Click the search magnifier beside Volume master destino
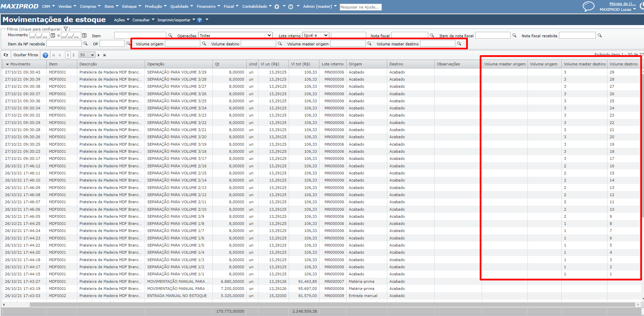Image resolution: width=644 pixels, height=316 pixels. point(459,44)
